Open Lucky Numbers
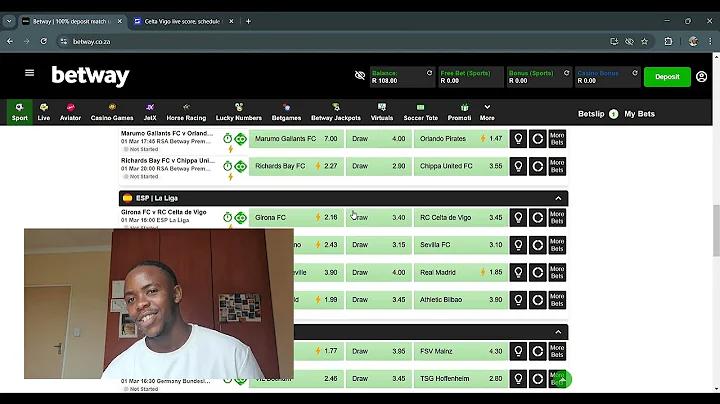 click(239, 112)
